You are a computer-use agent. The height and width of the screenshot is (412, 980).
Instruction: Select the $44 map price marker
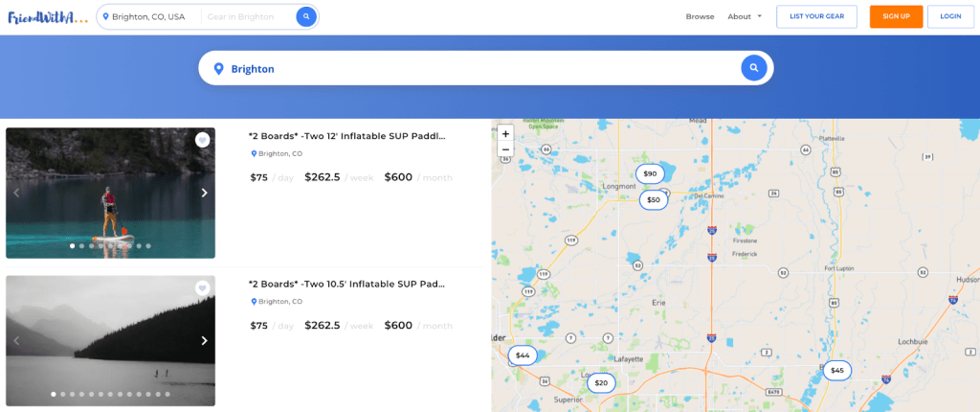click(523, 355)
